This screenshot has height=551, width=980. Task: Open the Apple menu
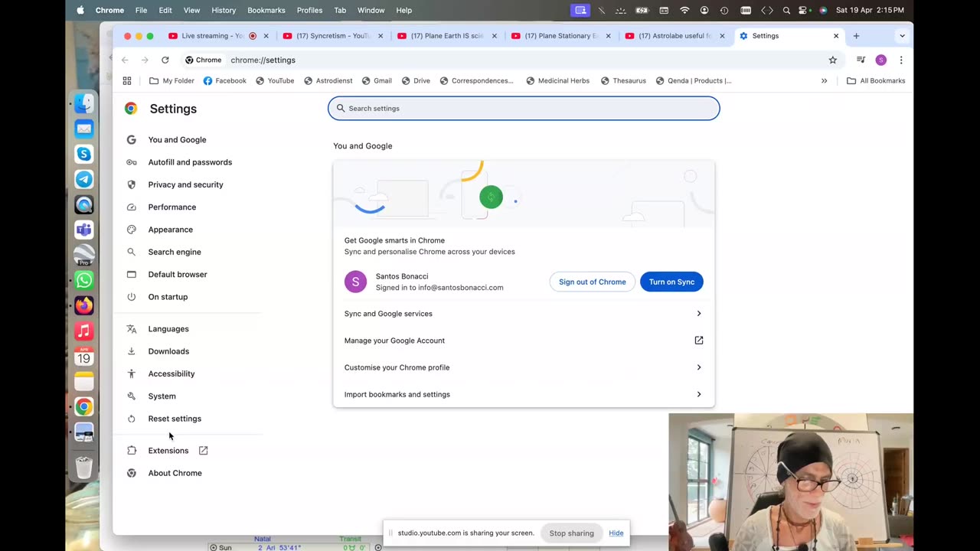point(80,10)
